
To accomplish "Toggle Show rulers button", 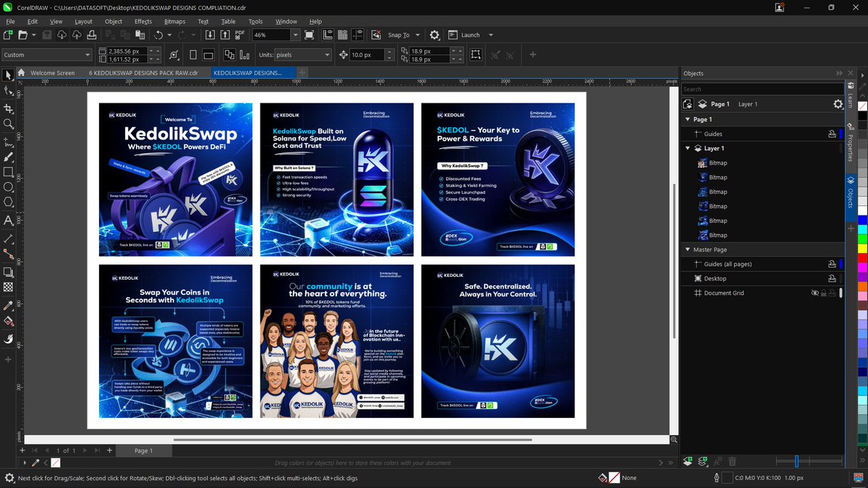I will pos(327,35).
